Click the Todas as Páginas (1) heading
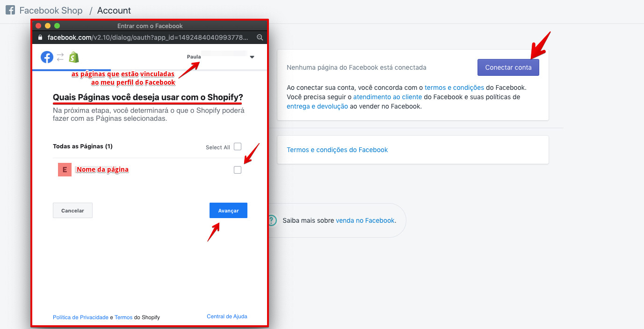Viewport: 644px width, 329px height. pos(83,146)
